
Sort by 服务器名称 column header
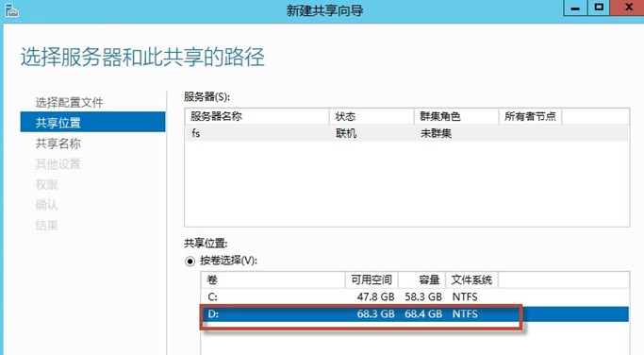pyautogui.click(x=257, y=116)
